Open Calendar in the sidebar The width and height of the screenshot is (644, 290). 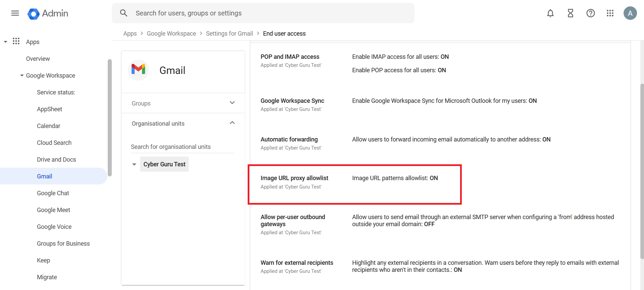click(49, 126)
